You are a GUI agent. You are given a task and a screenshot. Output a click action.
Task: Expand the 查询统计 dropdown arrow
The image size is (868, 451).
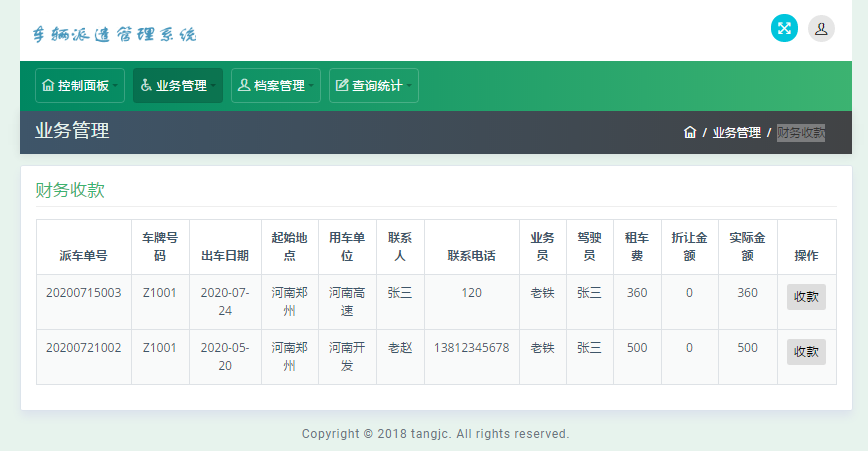409,86
